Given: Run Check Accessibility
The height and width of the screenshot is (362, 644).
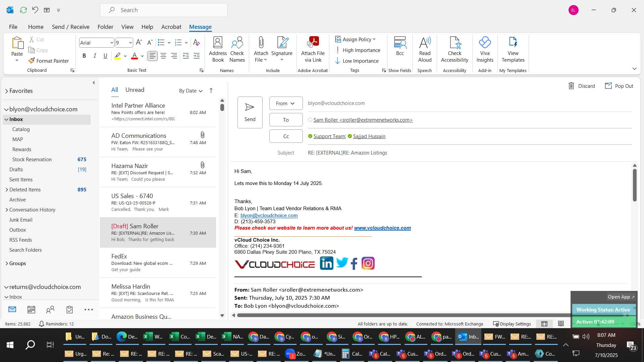Looking at the screenshot, I should click(454, 50).
